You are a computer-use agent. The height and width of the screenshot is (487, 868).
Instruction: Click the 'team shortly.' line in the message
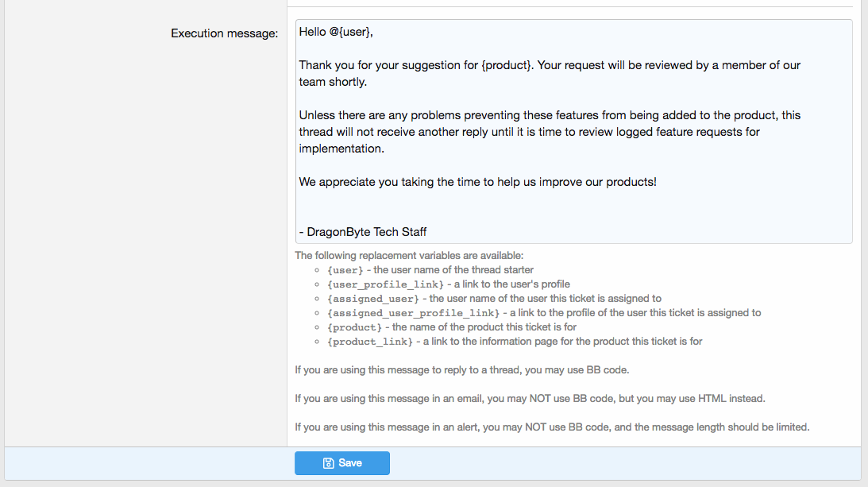[x=333, y=82]
